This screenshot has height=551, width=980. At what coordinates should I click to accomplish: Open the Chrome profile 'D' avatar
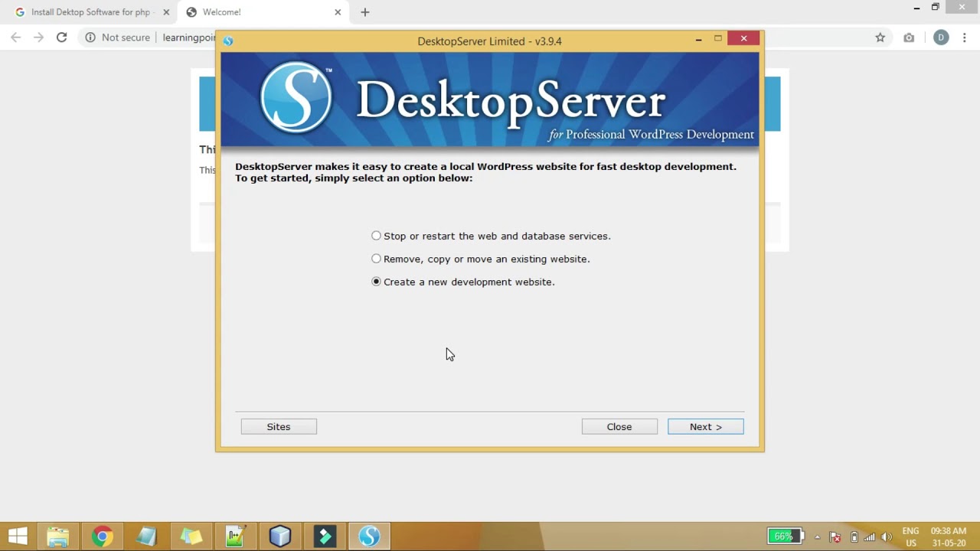pyautogui.click(x=941, y=37)
